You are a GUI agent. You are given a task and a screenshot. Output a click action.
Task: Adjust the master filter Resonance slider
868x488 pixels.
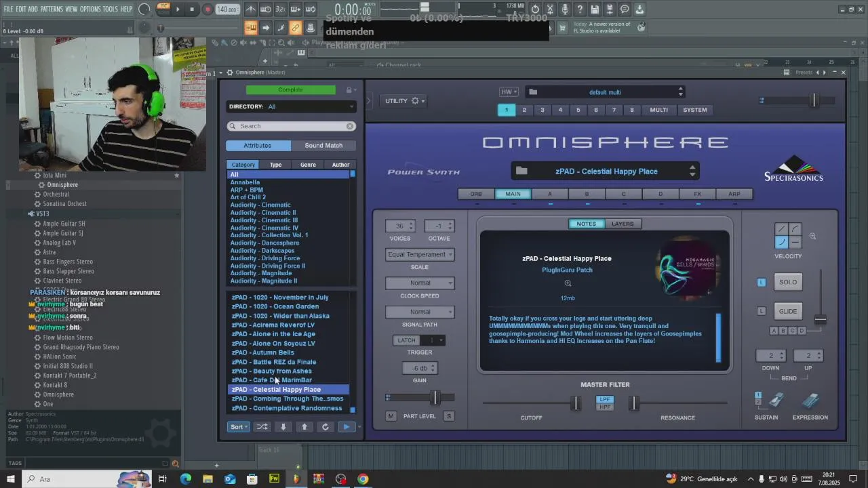coord(633,404)
